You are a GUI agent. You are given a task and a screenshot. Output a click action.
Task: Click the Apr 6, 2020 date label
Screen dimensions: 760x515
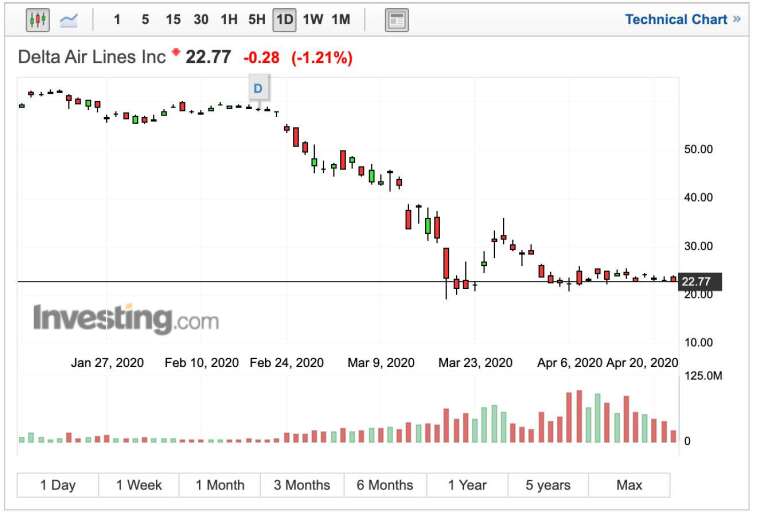pyautogui.click(x=570, y=363)
